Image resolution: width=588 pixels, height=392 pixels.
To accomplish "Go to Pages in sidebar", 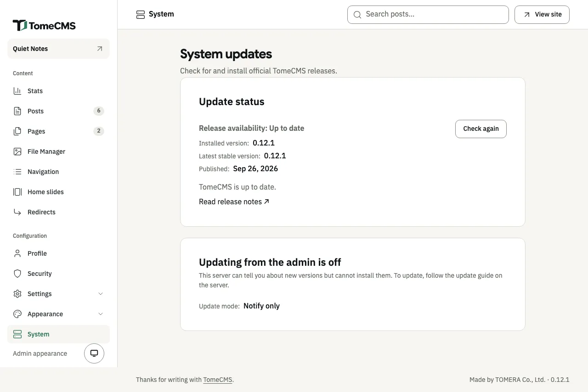I will (58, 131).
